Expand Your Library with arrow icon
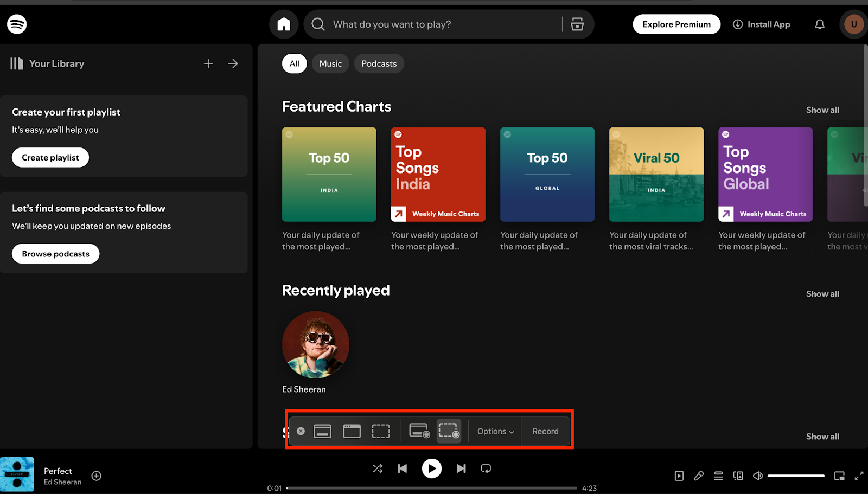This screenshot has height=494, width=868. pos(233,63)
